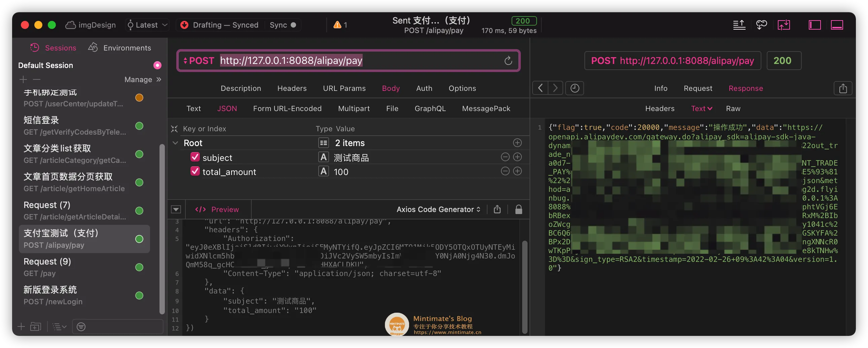Change the total_amount value type icon
Screen dimensions: 868x348
[x=323, y=171]
